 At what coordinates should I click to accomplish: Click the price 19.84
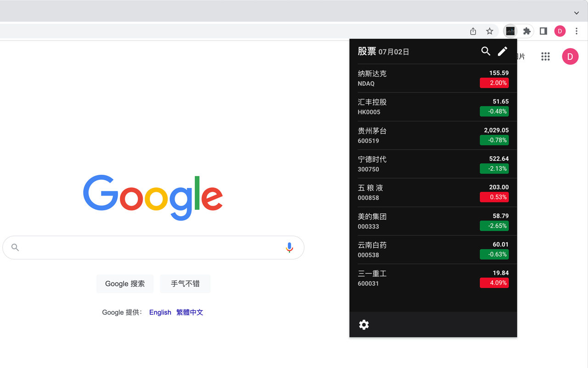click(x=501, y=273)
